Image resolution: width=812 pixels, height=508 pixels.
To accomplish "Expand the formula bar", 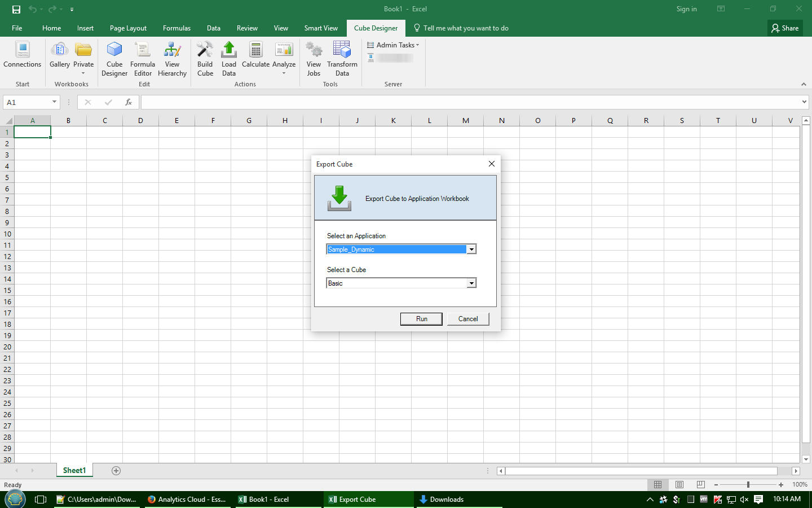I will tap(804, 102).
